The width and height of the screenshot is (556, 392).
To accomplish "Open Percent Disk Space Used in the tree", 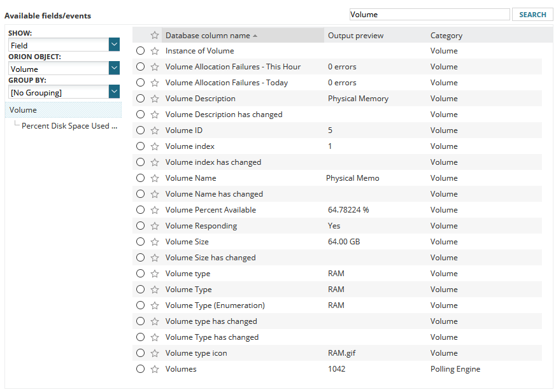I will pos(69,125).
